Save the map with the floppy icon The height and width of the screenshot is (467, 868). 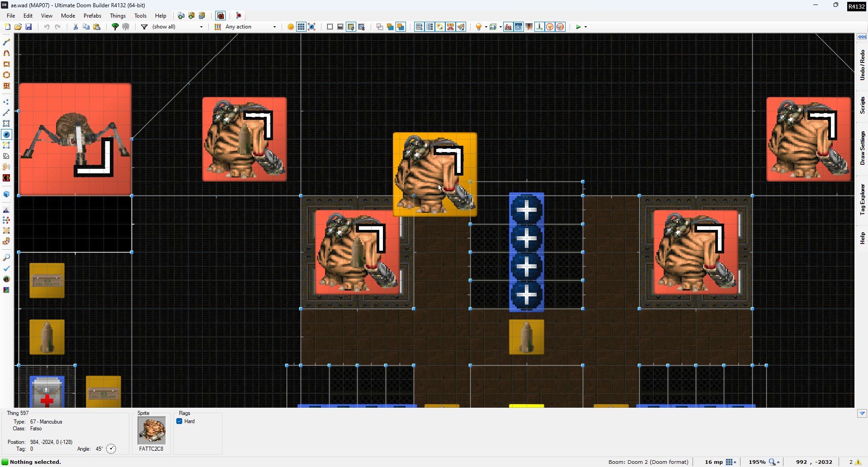coord(28,27)
